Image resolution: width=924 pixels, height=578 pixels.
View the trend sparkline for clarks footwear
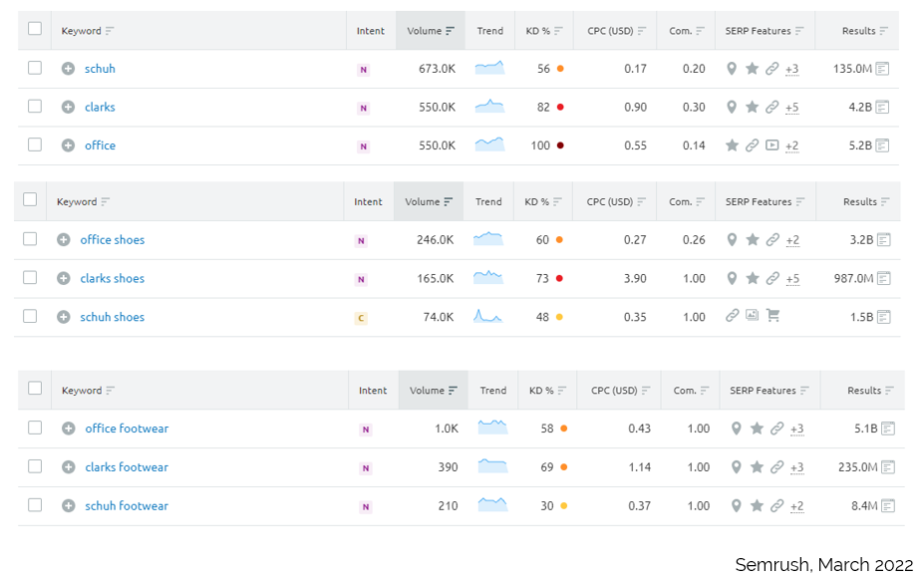tap(492, 466)
